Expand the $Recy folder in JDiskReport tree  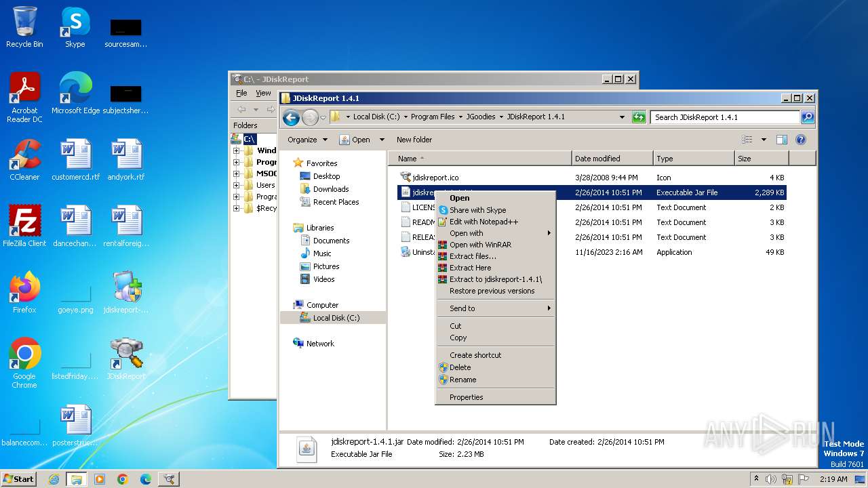click(236, 208)
